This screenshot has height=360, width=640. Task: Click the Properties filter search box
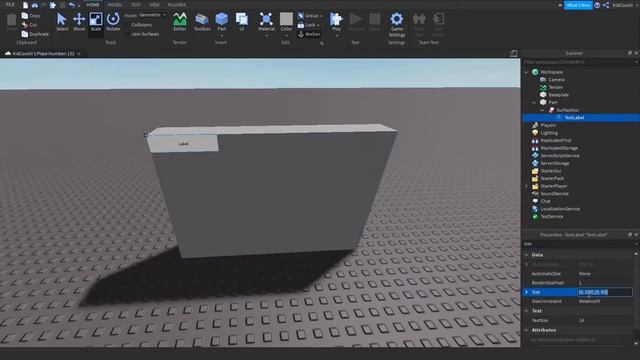tap(580, 244)
